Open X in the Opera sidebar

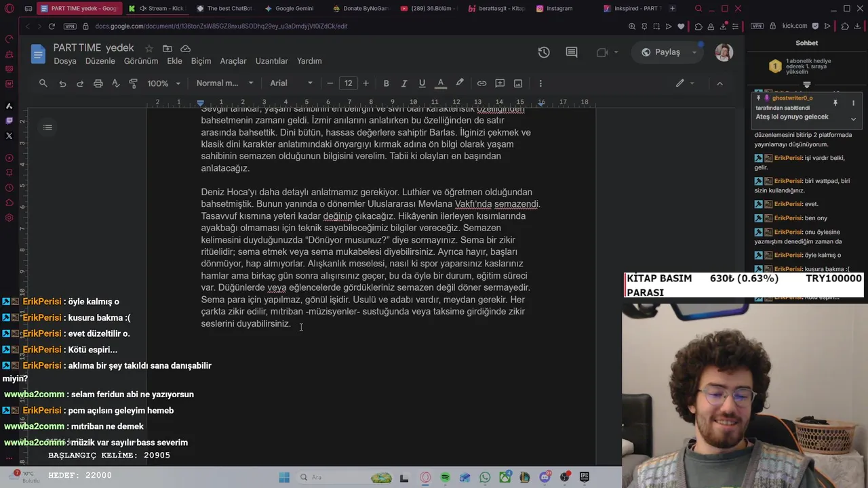9,136
